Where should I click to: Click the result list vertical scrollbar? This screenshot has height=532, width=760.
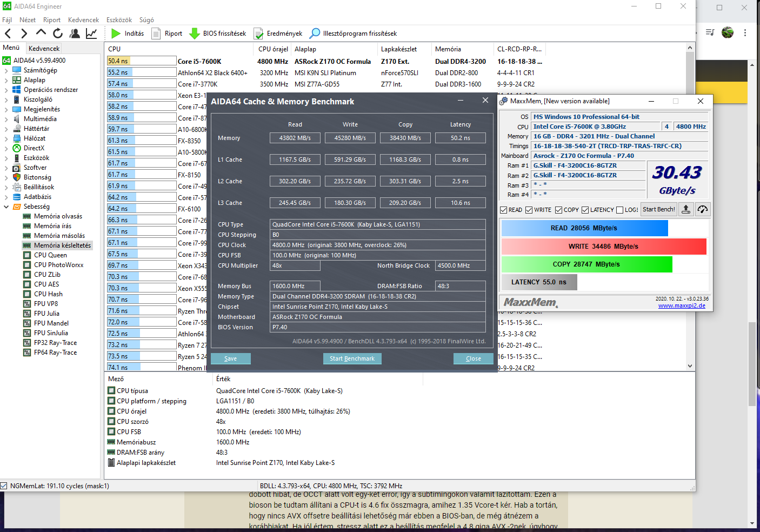(x=690, y=207)
